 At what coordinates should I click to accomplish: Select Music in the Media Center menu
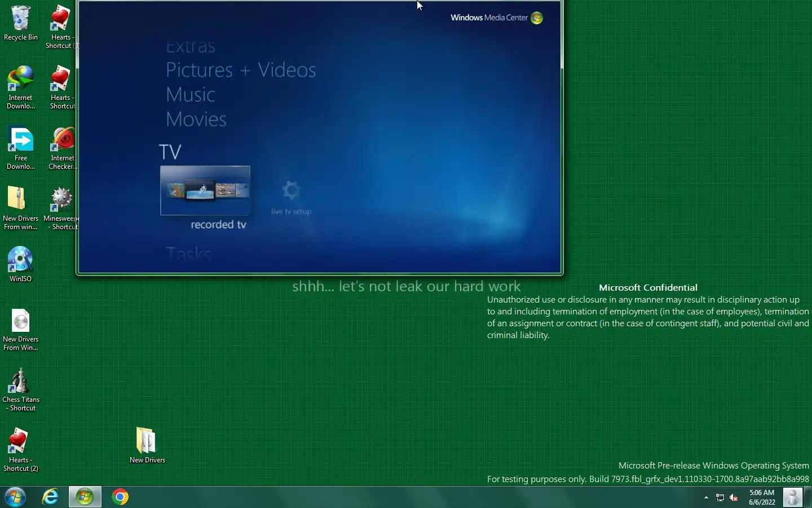pyautogui.click(x=191, y=95)
